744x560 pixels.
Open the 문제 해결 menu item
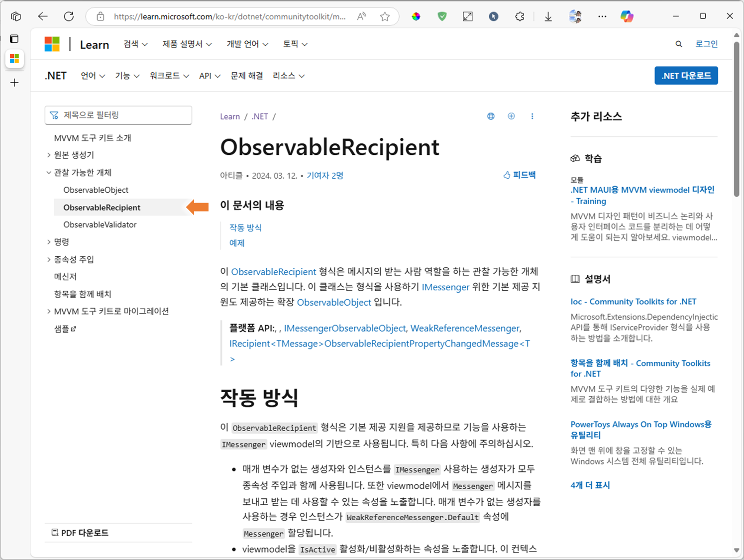(247, 76)
